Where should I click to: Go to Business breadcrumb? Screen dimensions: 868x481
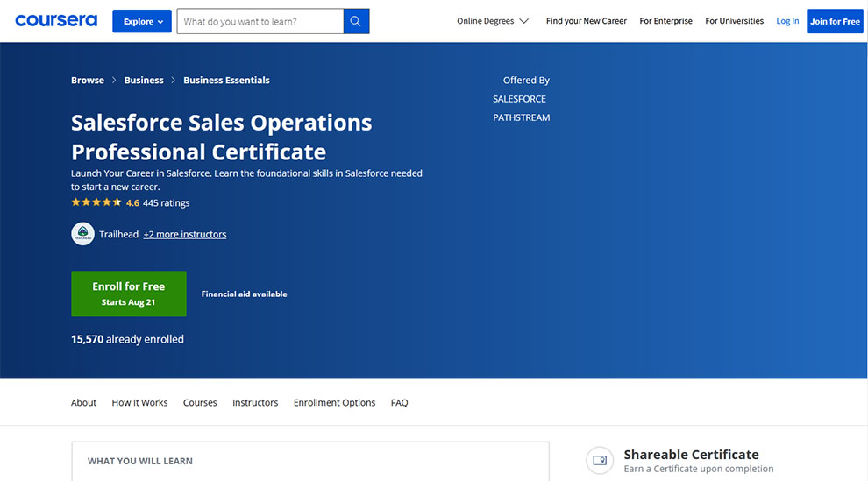[x=144, y=81]
